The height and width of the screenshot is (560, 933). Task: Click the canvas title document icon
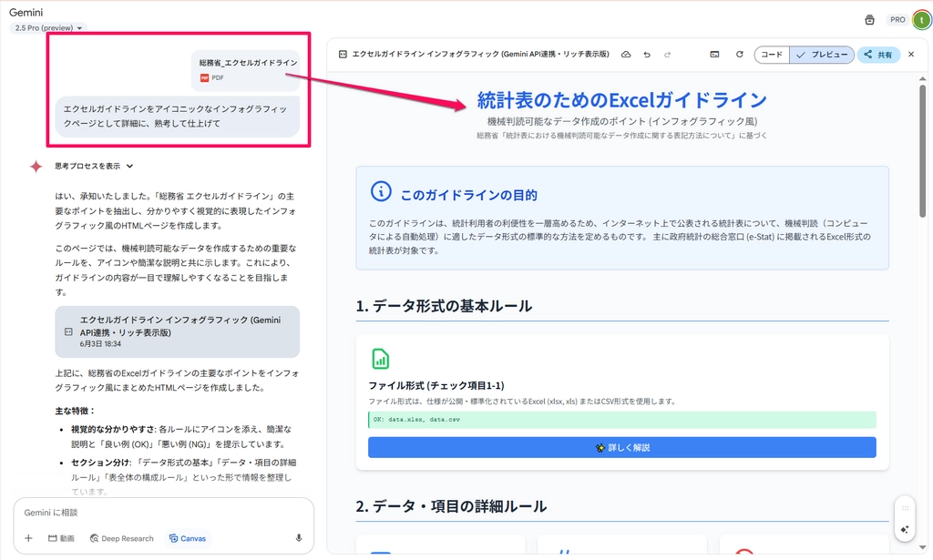(x=343, y=54)
